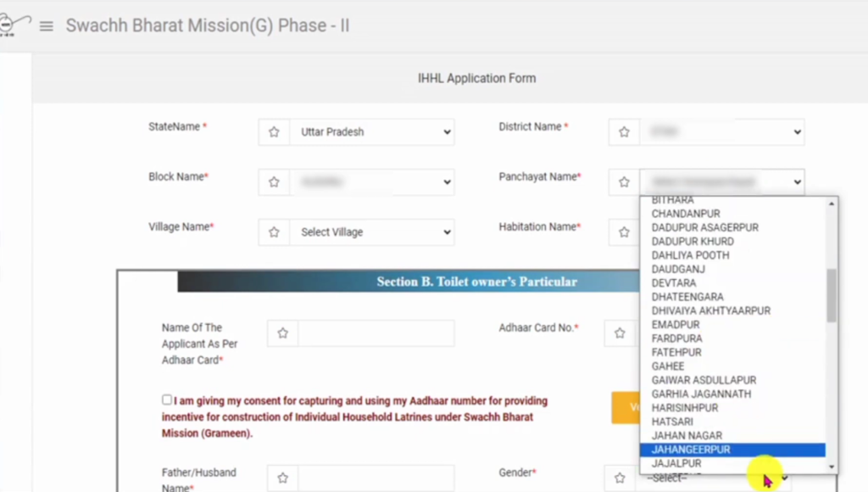Select DAHLIYA POOTH from panchayat list
868x492 pixels.
(x=732, y=255)
